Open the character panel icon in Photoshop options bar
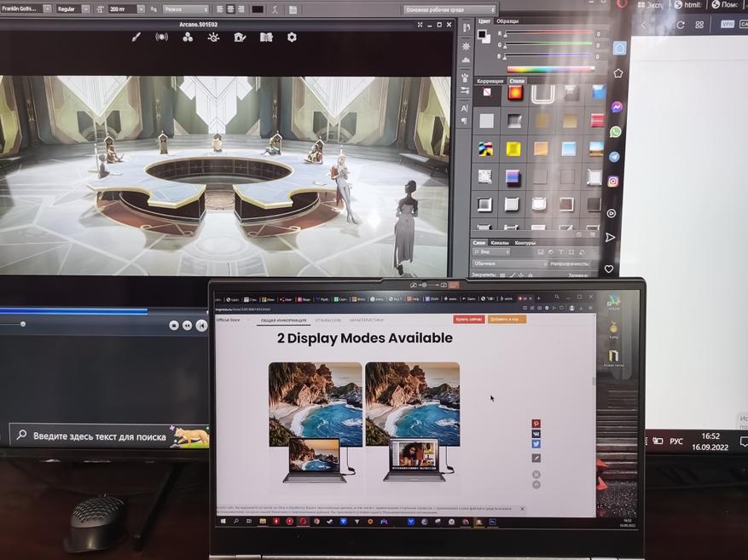This screenshot has width=748, height=560. point(293,9)
